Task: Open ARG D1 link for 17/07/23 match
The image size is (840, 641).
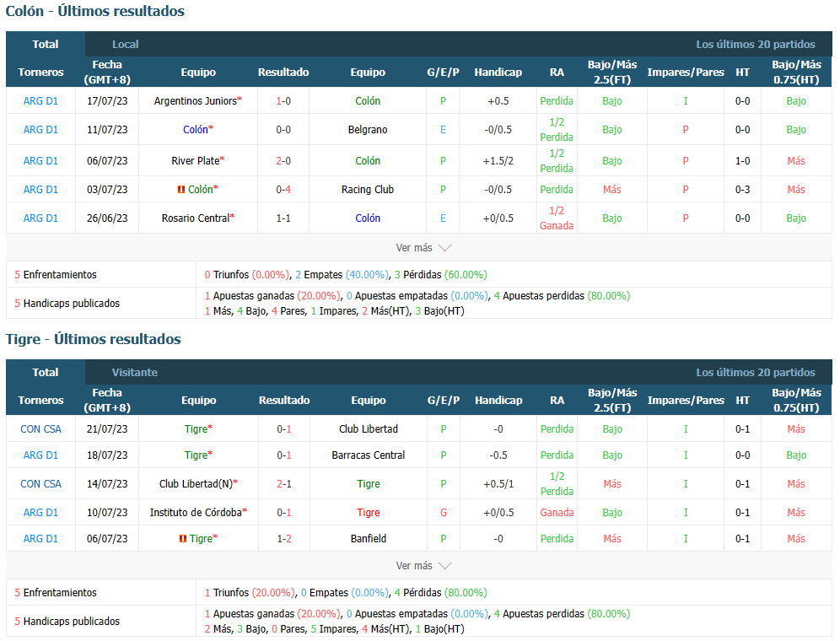Action: coord(40,100)
